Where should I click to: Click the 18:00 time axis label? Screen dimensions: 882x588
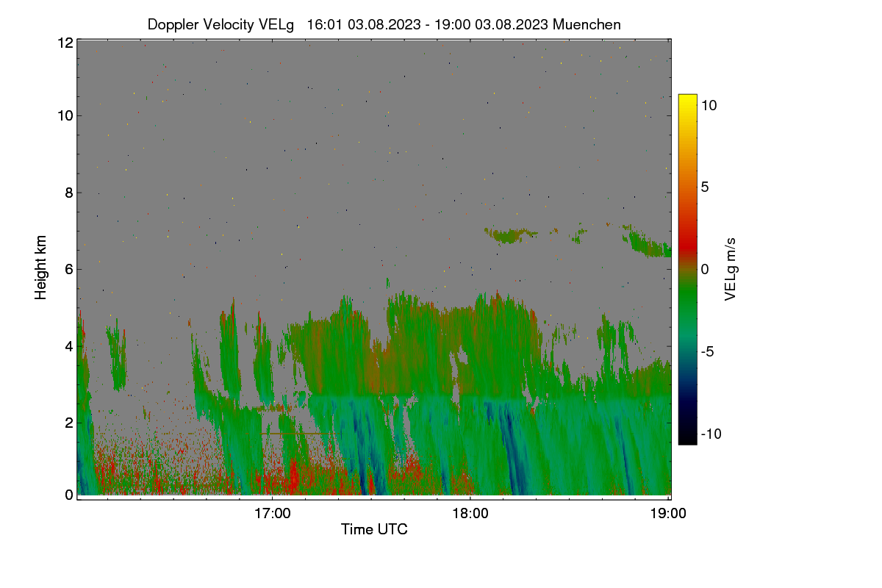[x=470, y=514]
